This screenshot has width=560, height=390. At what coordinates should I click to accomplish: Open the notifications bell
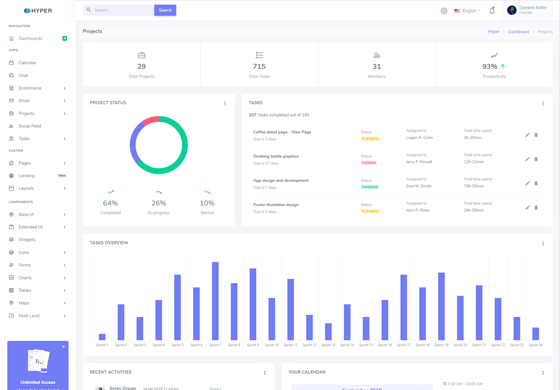(492, 10)
